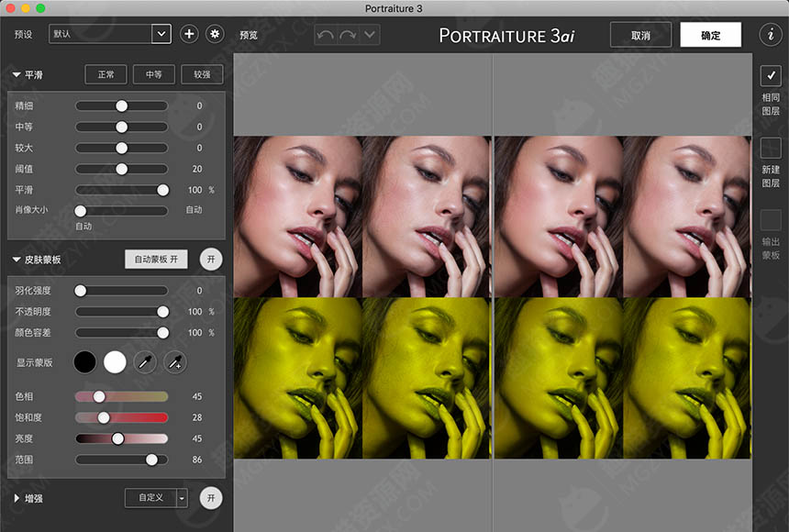Enable the 输出蒙板 checkbox
789x532 pixels.
tap(771, 220)
